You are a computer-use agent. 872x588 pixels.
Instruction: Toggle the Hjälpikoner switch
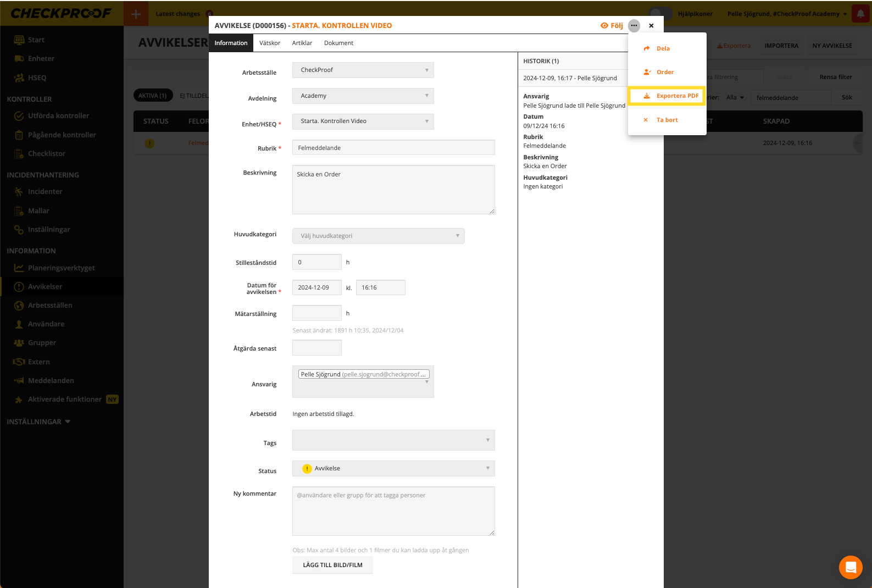coord(660,14)
